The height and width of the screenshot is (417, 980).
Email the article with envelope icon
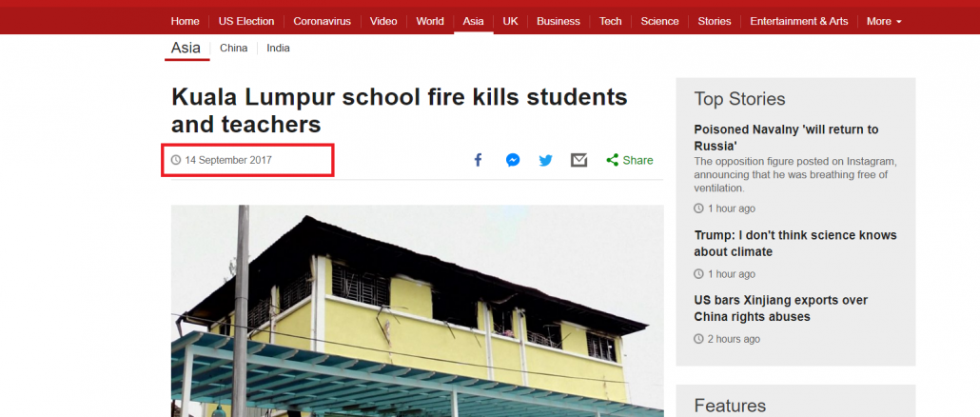click(x=578, y=160)
